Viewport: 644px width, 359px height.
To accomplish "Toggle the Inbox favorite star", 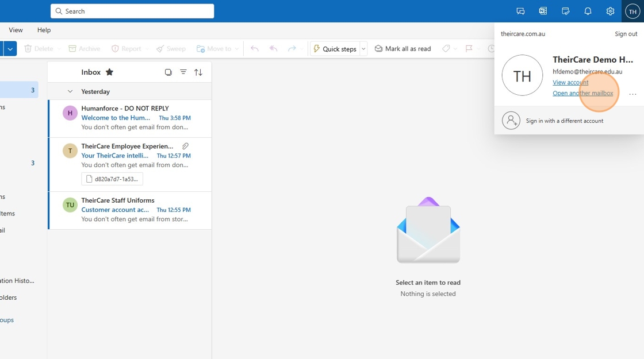I will (x=109, y=72).
